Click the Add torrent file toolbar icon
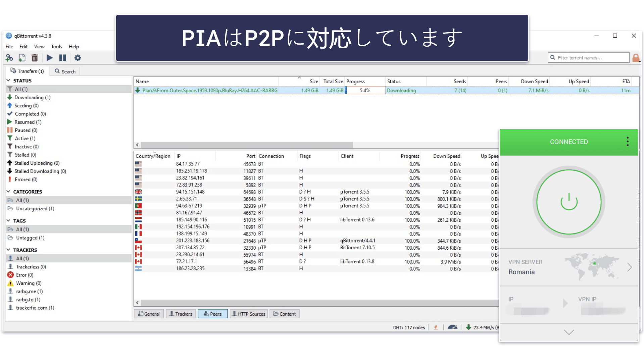The height and width of the screenshot is (362, 644). click(22, 58)
